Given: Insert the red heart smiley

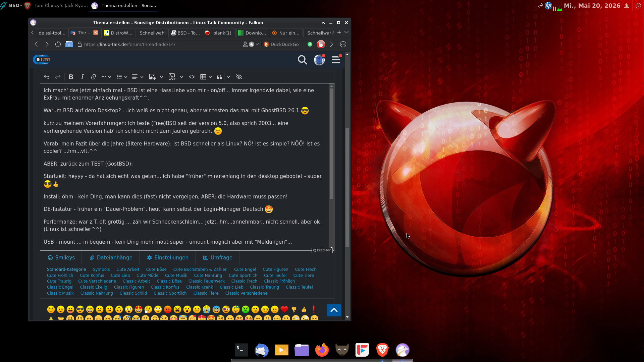Looking at the screenshot, I should tap(284, 309).
